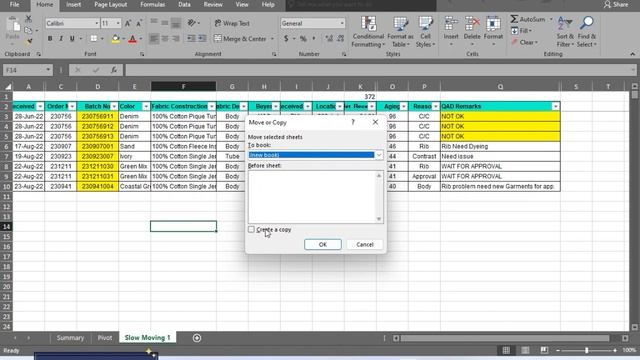Open the File tab
This screenshot has width=640, height=360.
(x=14, y=4)
